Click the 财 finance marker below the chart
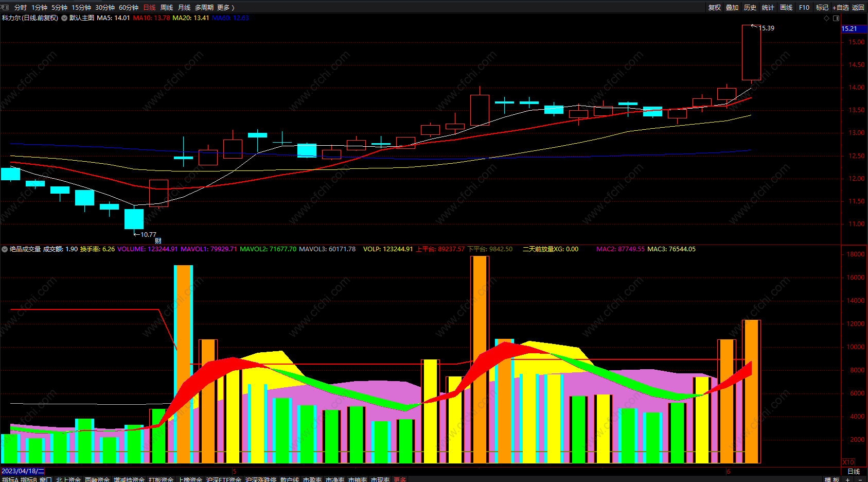Image resolution: width=868 pixels, height=482 pixels. coord(158,241)
